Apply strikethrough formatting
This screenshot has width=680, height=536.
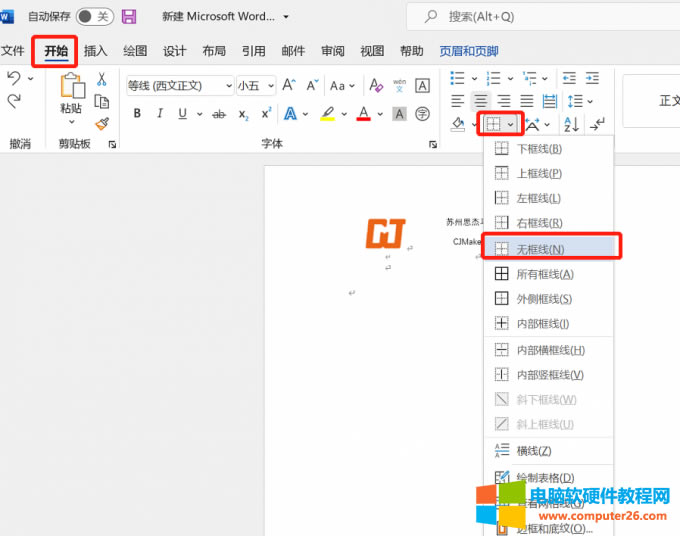click(219, 114)
